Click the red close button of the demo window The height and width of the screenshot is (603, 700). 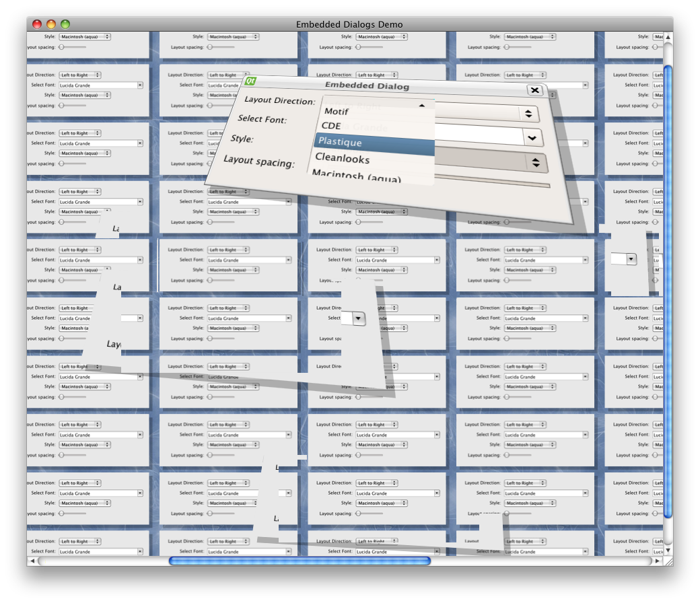coord(37,24)
